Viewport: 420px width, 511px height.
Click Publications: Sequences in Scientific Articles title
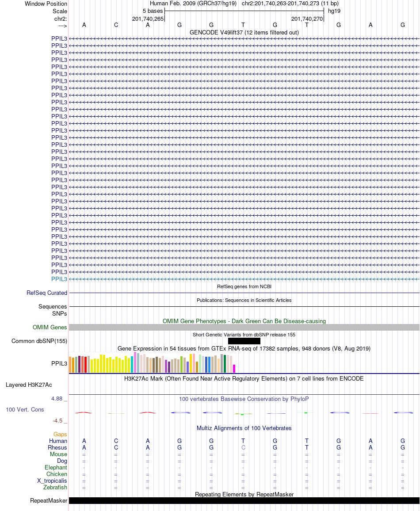coord(244,300)
